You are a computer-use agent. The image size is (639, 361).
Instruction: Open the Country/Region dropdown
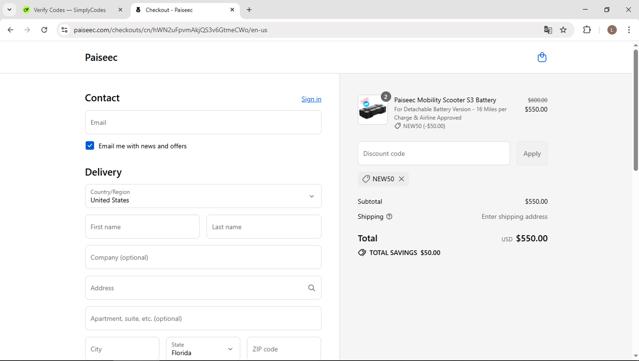(x=203, y=196)
